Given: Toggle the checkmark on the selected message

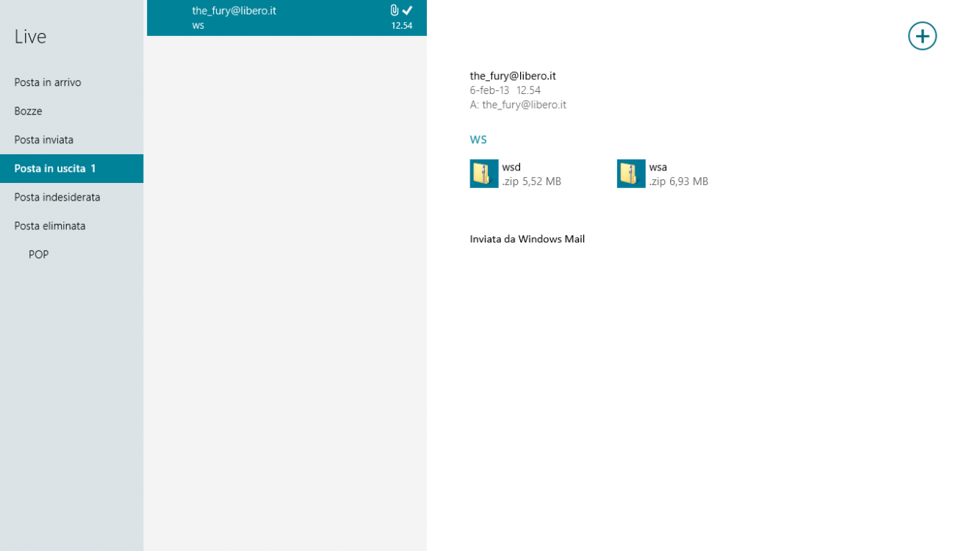Looking at the screenshot, I should [x=408, y=10].
